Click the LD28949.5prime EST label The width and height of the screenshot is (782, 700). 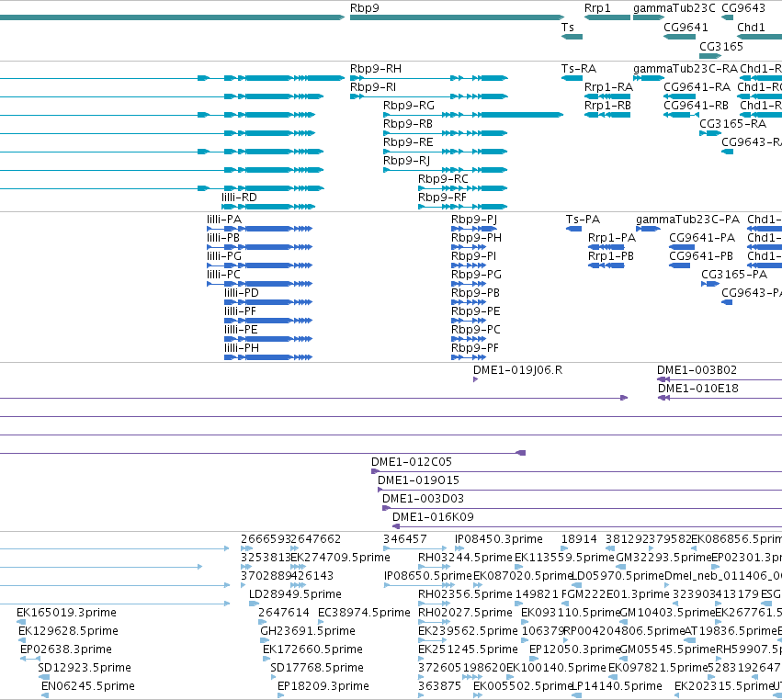[x=295, y=593]
